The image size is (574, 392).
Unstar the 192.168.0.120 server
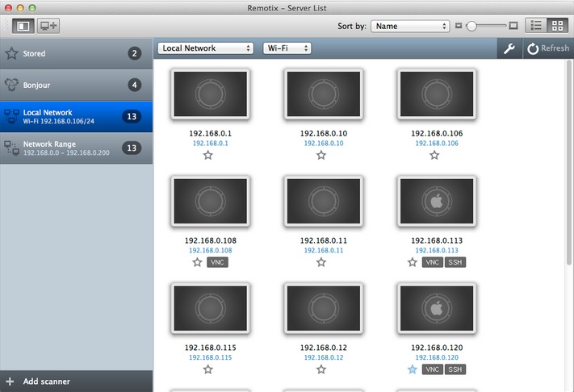(x=413, y=369)
